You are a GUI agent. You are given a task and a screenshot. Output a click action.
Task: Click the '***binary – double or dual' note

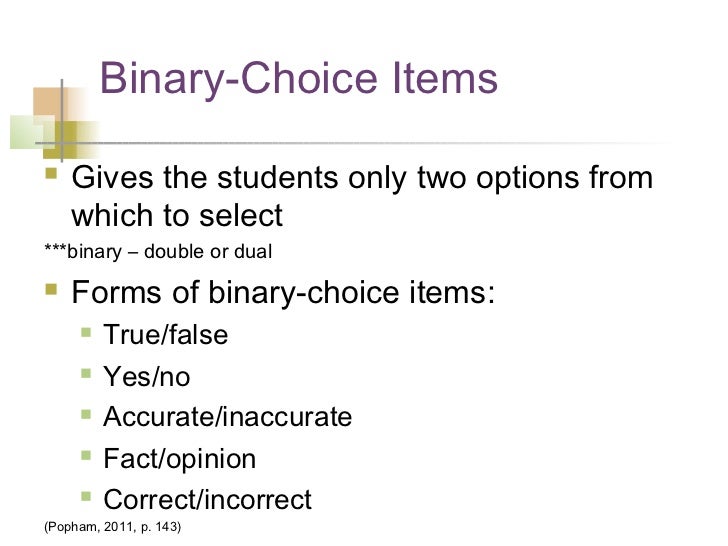(158, 252)
